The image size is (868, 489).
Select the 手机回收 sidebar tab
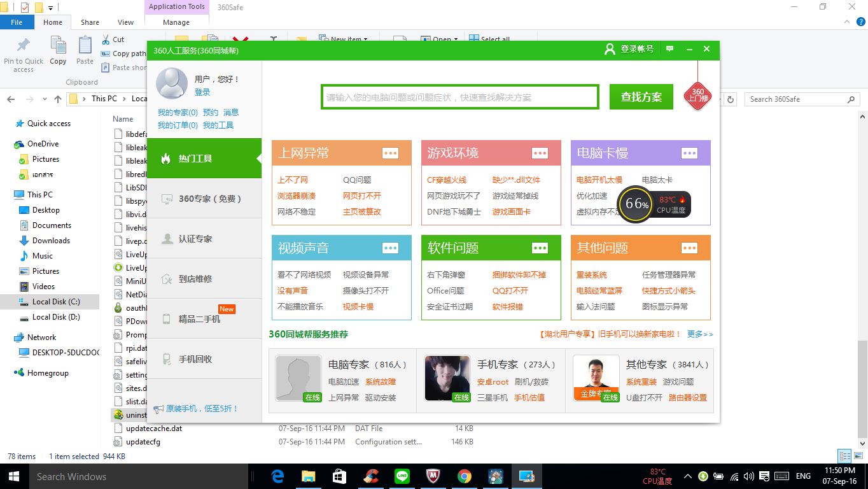coord(204,359)
